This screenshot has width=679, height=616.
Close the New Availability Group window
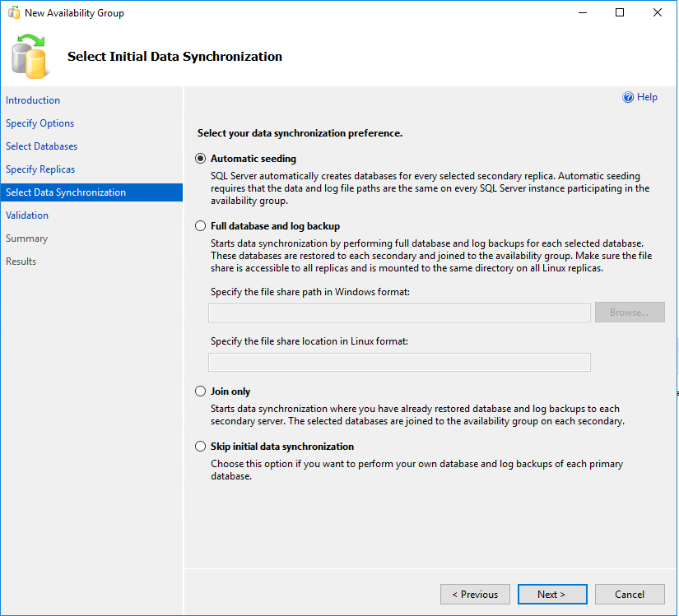(658, 12)
